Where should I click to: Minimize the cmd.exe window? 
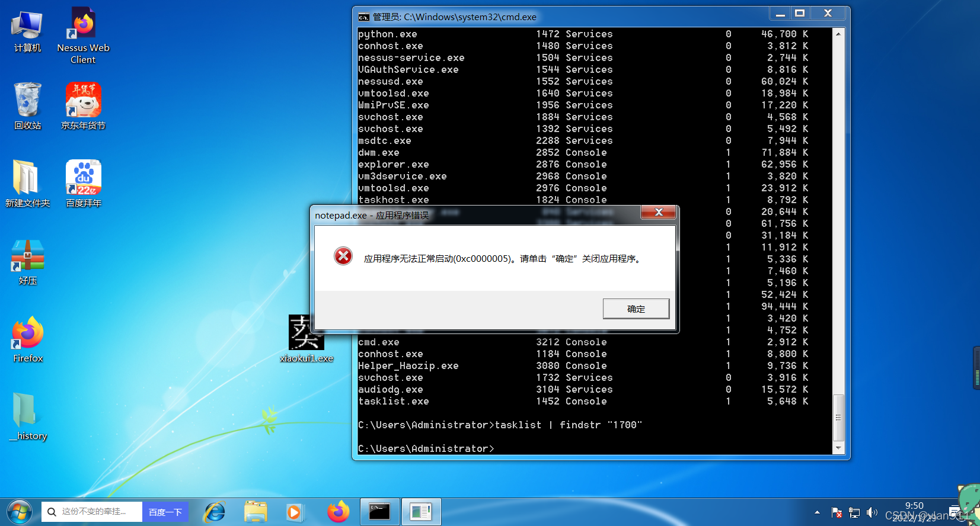(780, 14)
